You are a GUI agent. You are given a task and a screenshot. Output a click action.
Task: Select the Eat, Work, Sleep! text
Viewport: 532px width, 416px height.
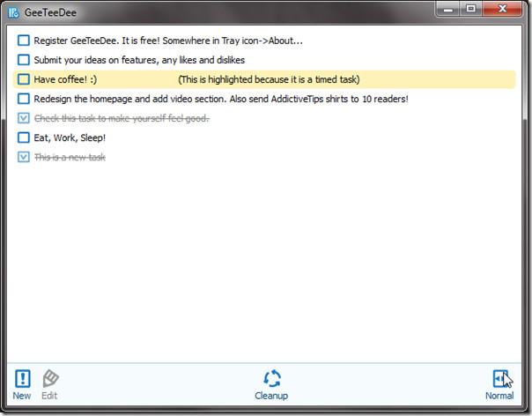pyautogui.click(x=70, y=137)
